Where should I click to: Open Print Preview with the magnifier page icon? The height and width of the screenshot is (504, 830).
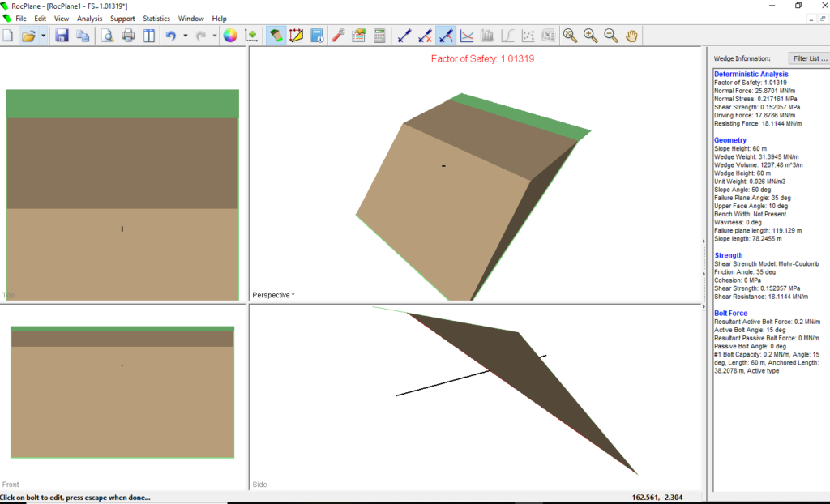108,36
